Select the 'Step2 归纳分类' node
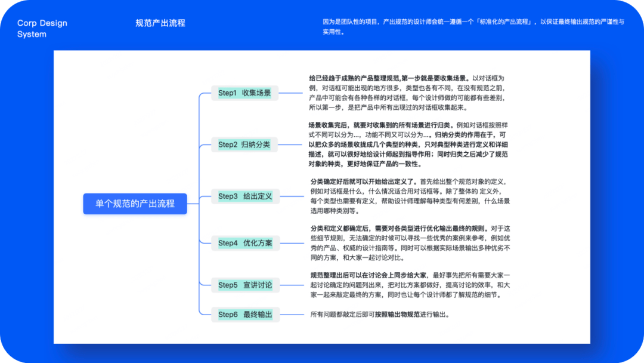644x363 pixels. tap(244, 144)
